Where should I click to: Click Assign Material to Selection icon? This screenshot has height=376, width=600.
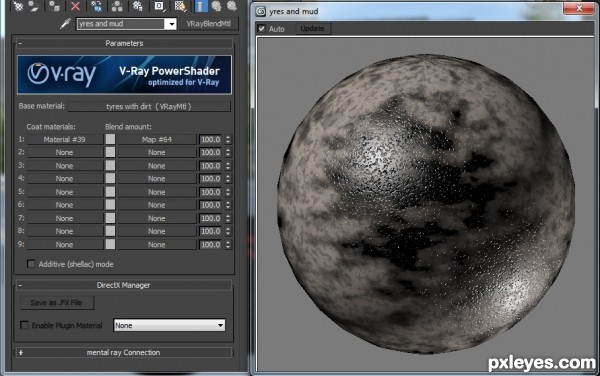(x=54, y=6)
